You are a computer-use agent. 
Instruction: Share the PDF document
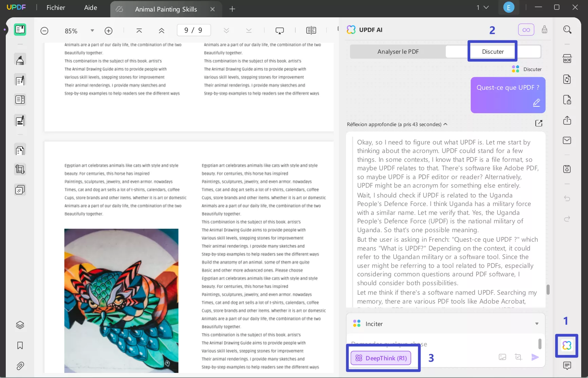pos(567,120)
